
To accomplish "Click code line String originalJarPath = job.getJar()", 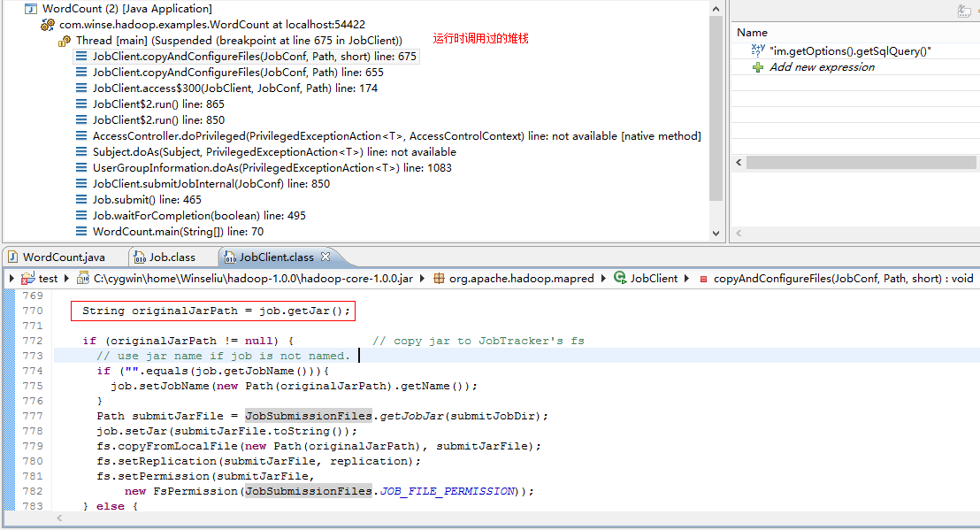I will 216,311.
